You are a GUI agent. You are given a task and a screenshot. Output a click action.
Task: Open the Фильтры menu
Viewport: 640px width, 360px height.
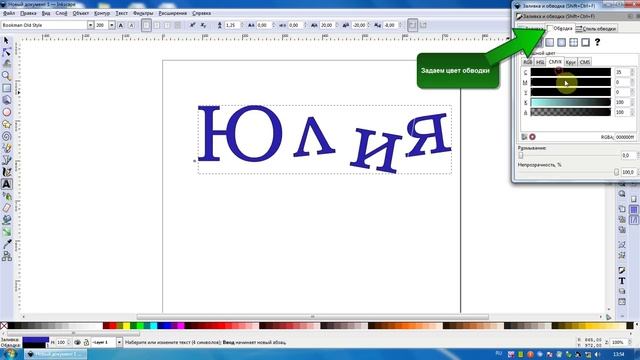pos(143,13)
